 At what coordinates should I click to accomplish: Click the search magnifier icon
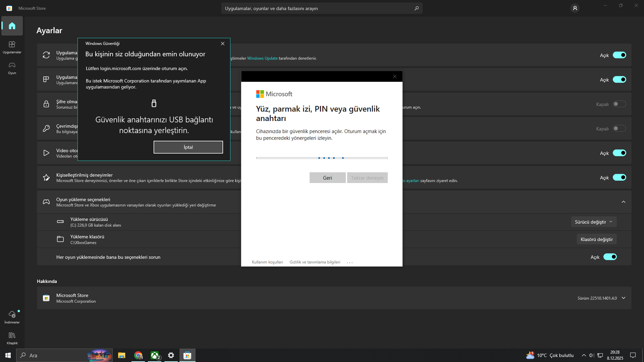(417, 8)
